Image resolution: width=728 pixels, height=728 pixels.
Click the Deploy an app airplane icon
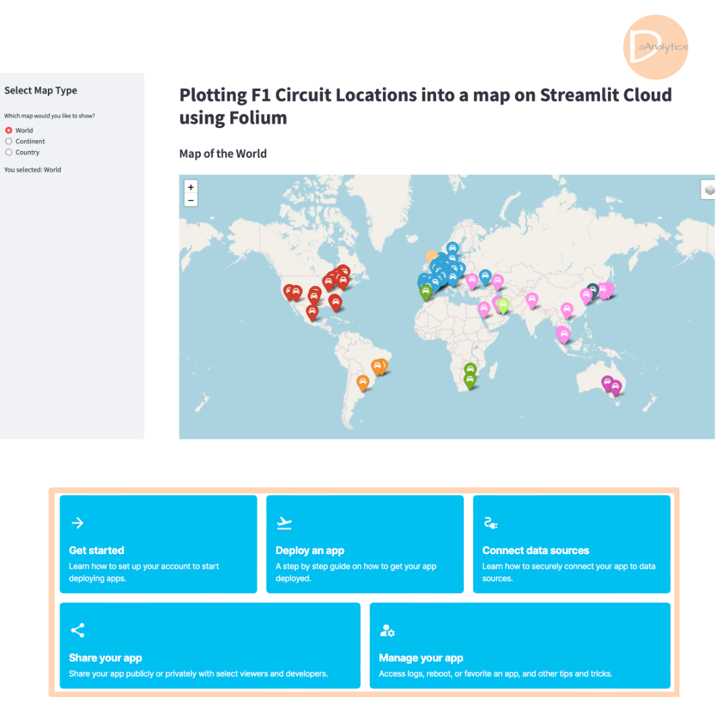point(284,522)
